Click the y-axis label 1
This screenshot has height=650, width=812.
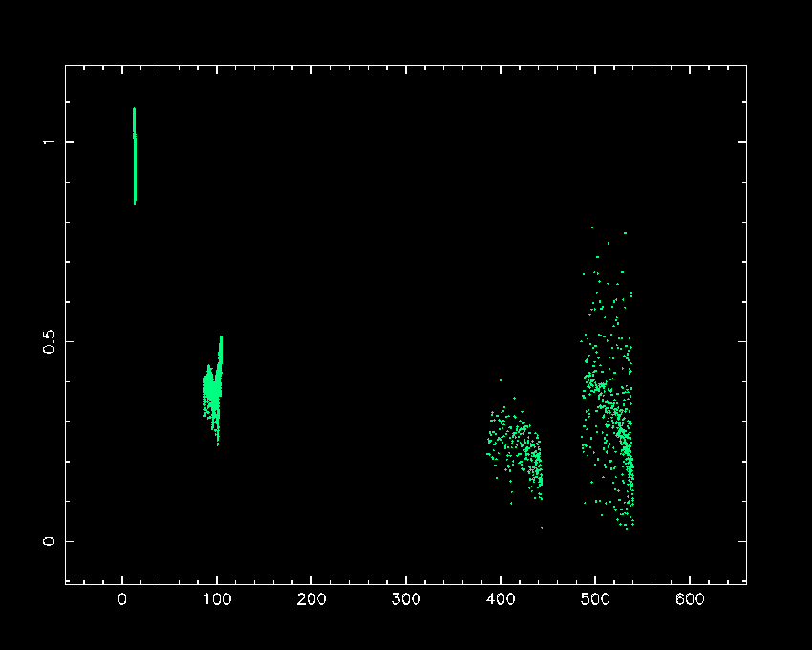[49, 142]
